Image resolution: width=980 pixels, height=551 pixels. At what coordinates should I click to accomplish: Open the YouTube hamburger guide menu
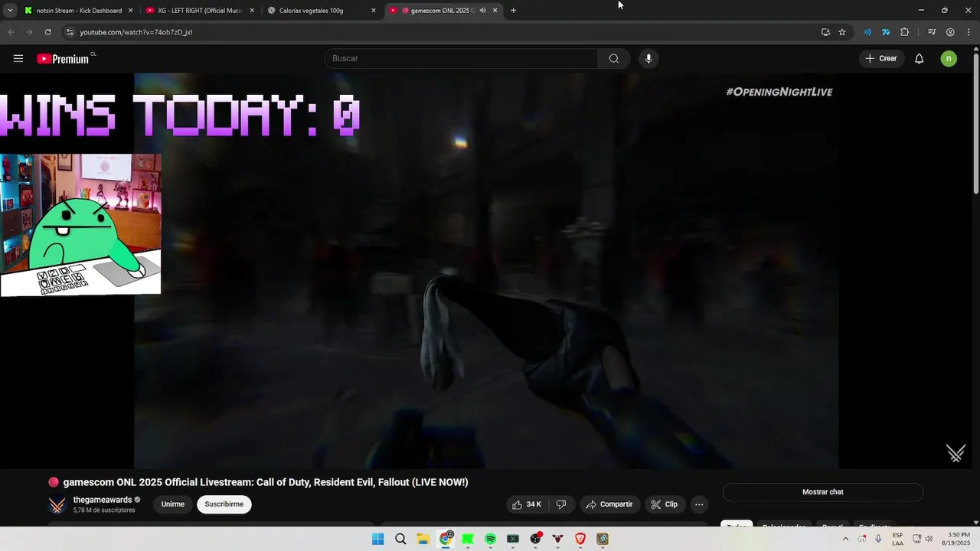point(18,59)
